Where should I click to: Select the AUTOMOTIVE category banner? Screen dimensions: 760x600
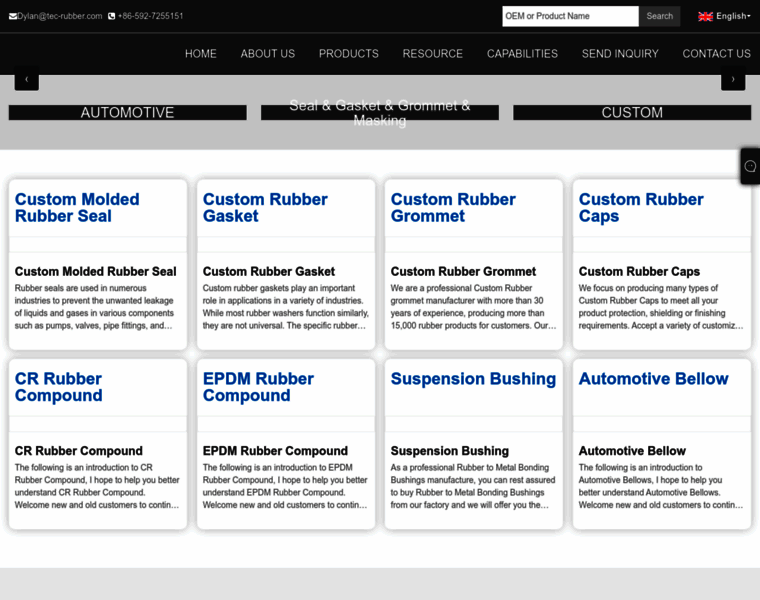point(127,113)
